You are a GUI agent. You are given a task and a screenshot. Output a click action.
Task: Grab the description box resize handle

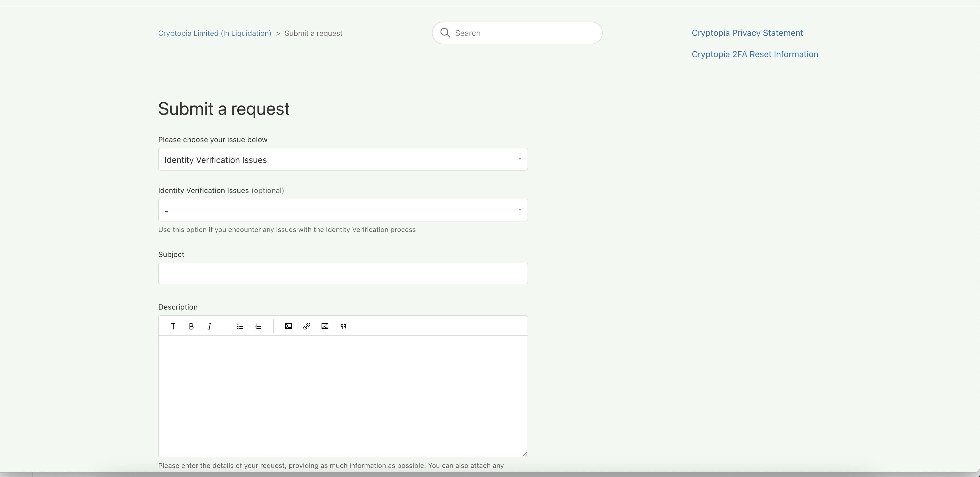pos(525,454)
